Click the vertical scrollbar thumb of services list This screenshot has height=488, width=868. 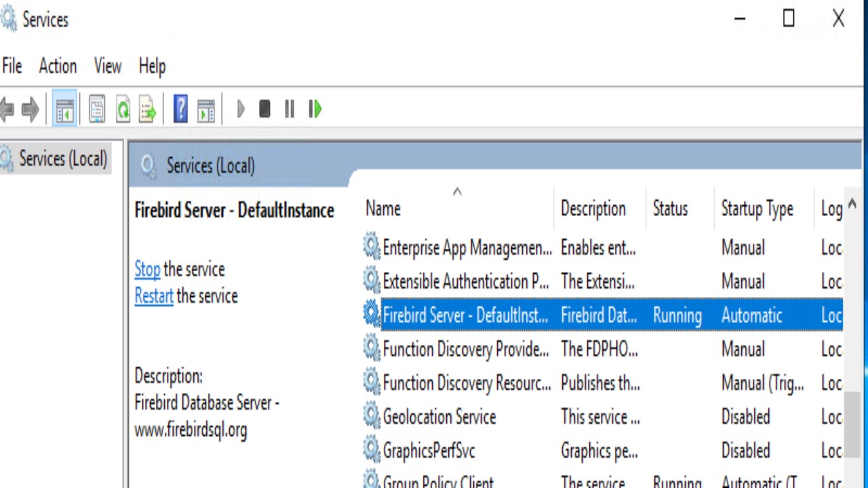[x=852, y=424]
